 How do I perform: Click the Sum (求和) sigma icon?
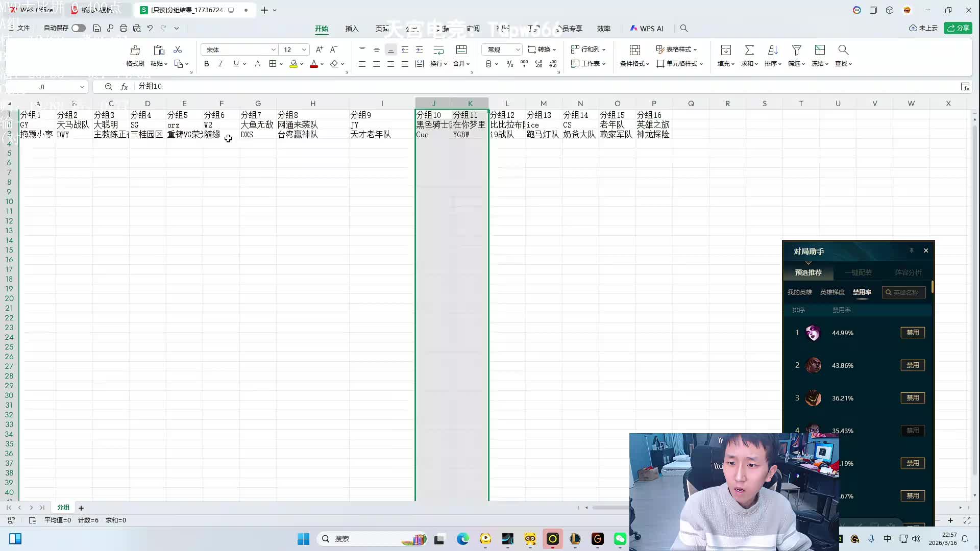tap(749, 51)
